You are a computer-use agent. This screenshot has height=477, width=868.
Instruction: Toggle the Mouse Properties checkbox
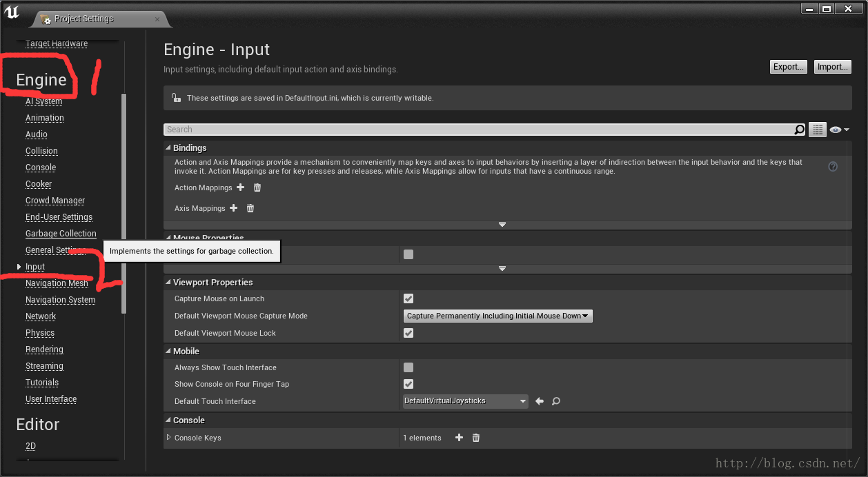[x=408, y=254]
